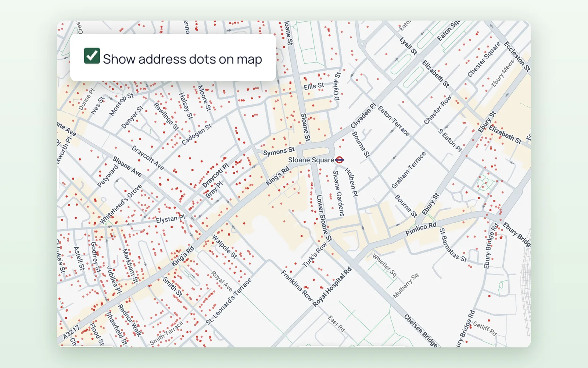The image size is (588, 368).
Task: Click the 'Elystan Pl' street label
Action: (x=171, y=219)
